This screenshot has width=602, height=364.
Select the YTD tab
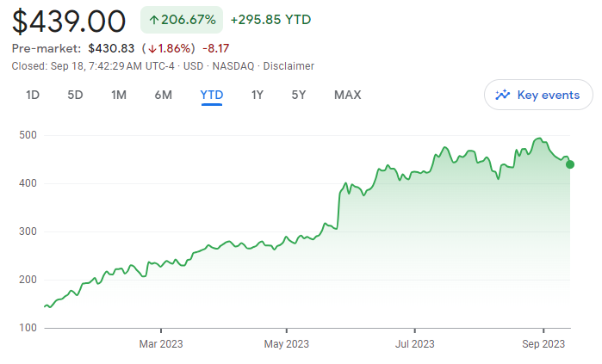(212, 95)
